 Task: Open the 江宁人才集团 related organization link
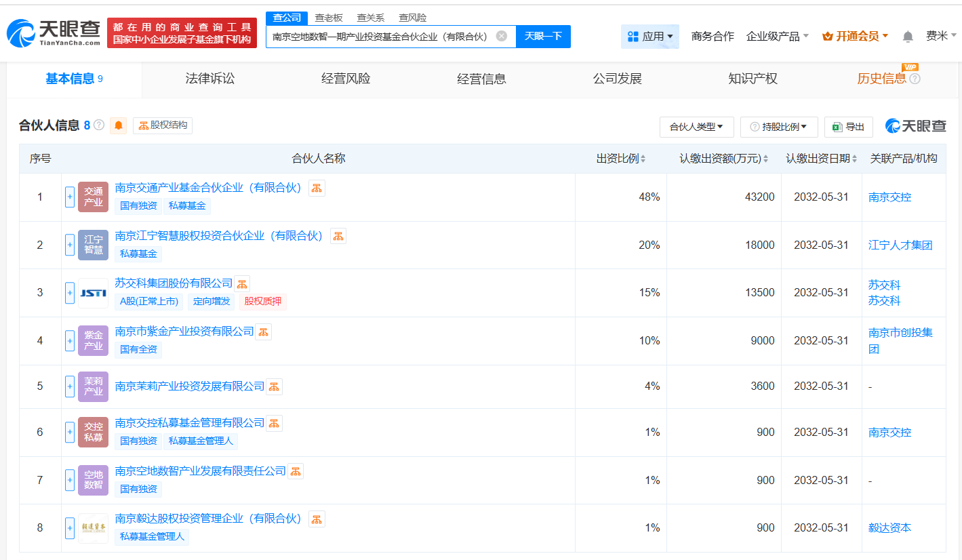click(900, 245)
